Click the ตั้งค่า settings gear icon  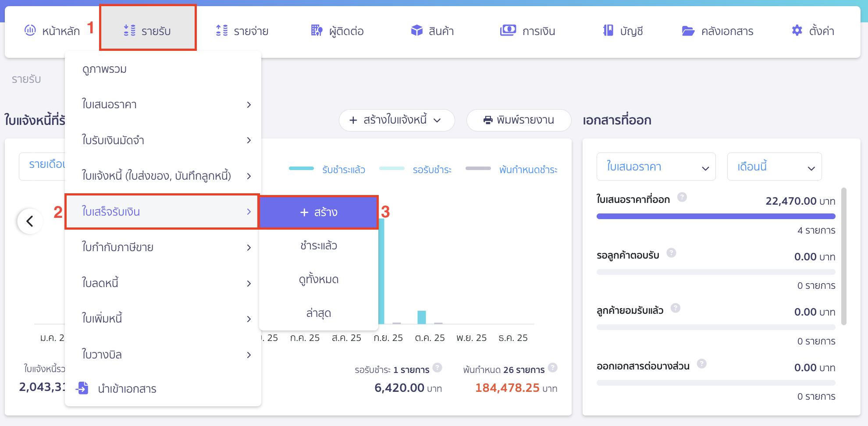click(x=797, y=31)
